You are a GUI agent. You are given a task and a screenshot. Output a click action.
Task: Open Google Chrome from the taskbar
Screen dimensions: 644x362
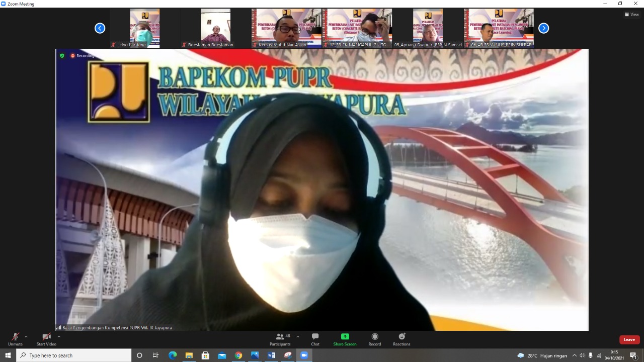(x=238, y=355)
